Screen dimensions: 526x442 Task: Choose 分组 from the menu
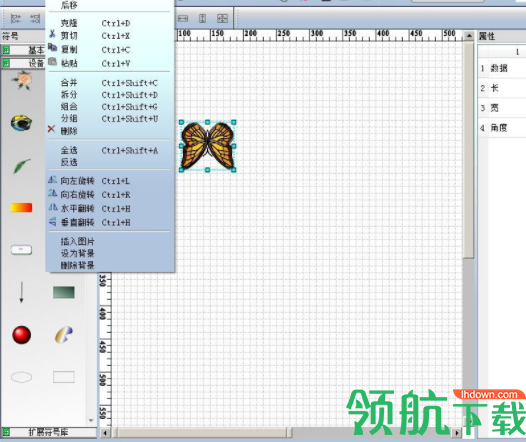point(110,118)
